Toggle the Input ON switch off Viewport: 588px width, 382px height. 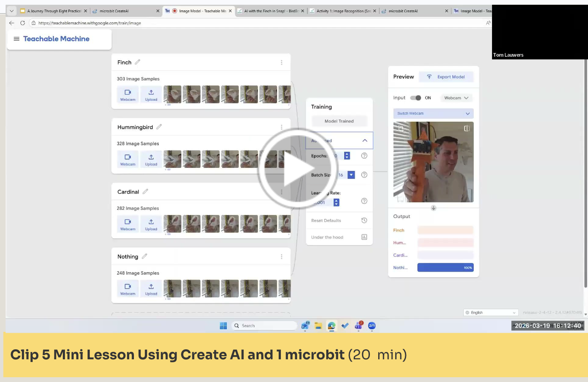tap(416, 98)
